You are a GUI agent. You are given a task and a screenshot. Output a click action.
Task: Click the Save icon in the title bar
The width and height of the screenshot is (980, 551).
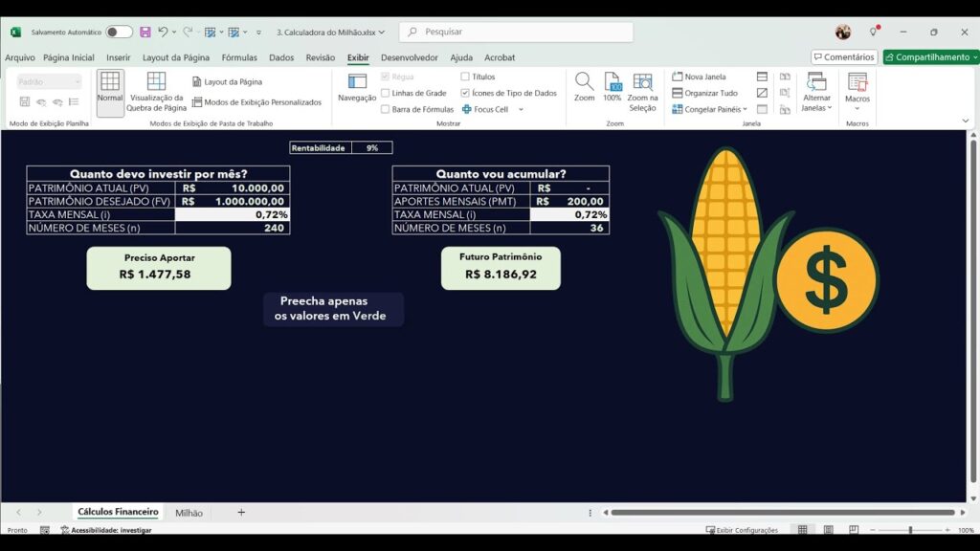(x=145, y=32)
